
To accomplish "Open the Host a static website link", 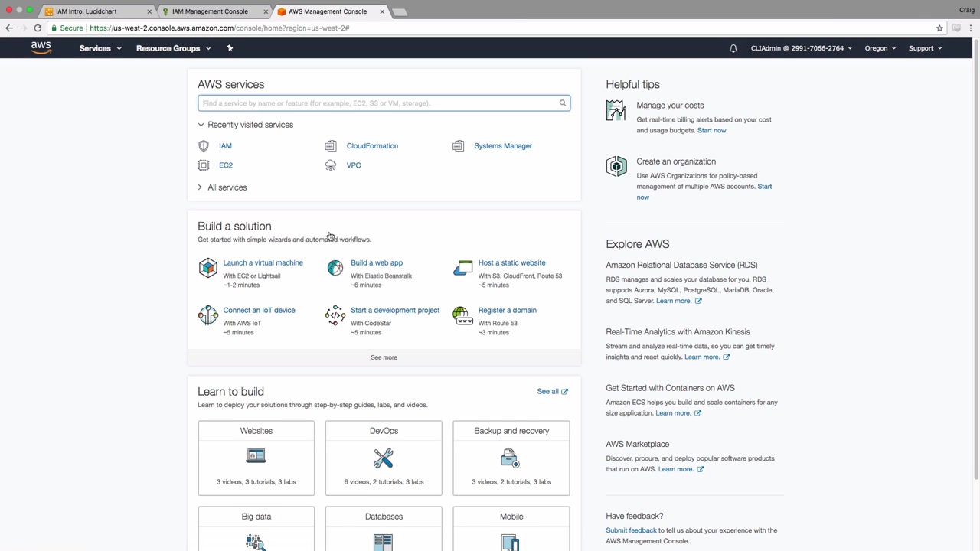I will [512, 262].
